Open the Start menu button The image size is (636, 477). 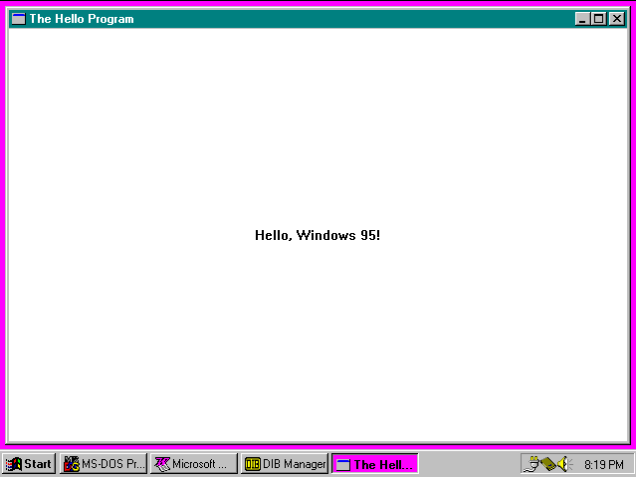coord(29,464)
